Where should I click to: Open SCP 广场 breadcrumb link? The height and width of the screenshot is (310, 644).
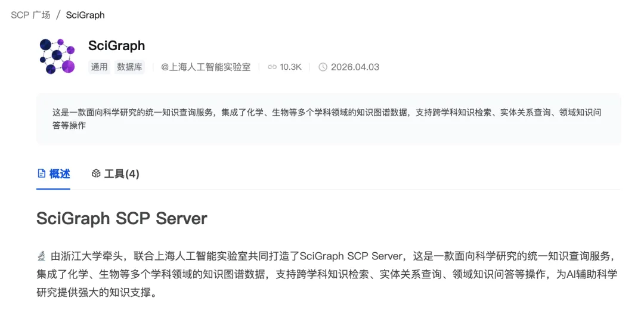click(x=30, y=15)
